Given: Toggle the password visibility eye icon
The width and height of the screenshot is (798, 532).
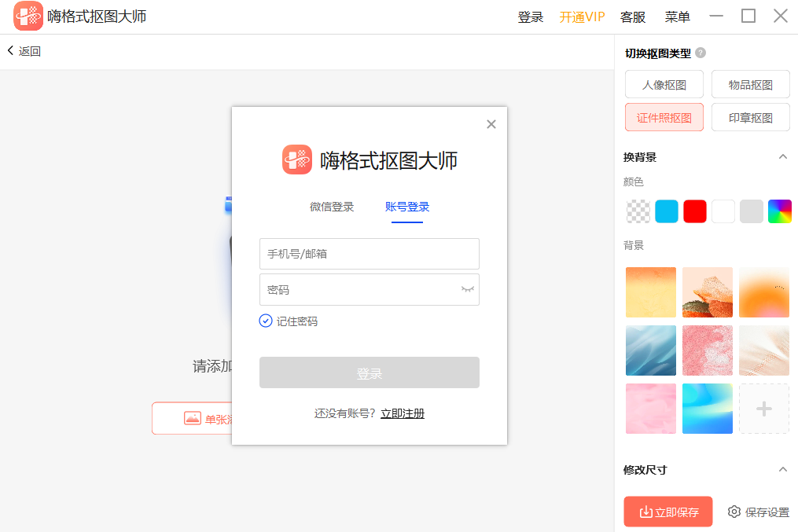Looking at the screenshot, I should pyautogui.click(x=468, y=289).
